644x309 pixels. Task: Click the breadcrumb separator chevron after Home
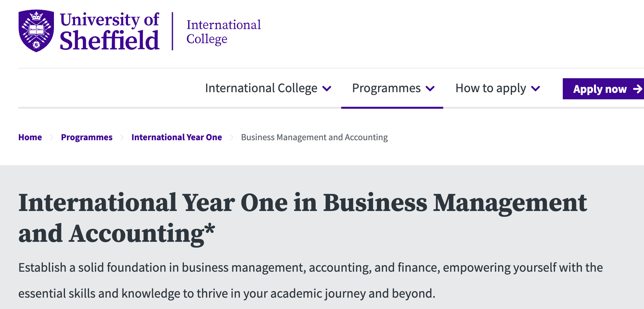point(51,138)
